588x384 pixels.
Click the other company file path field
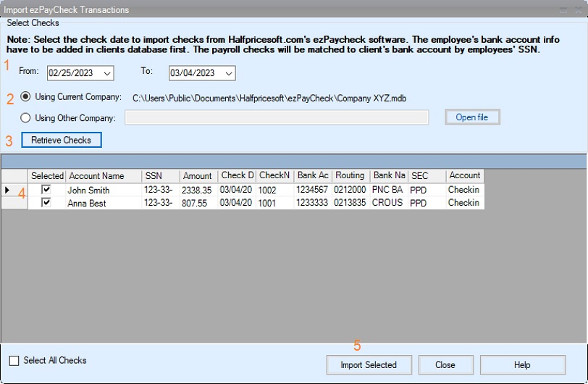(277, 117)
